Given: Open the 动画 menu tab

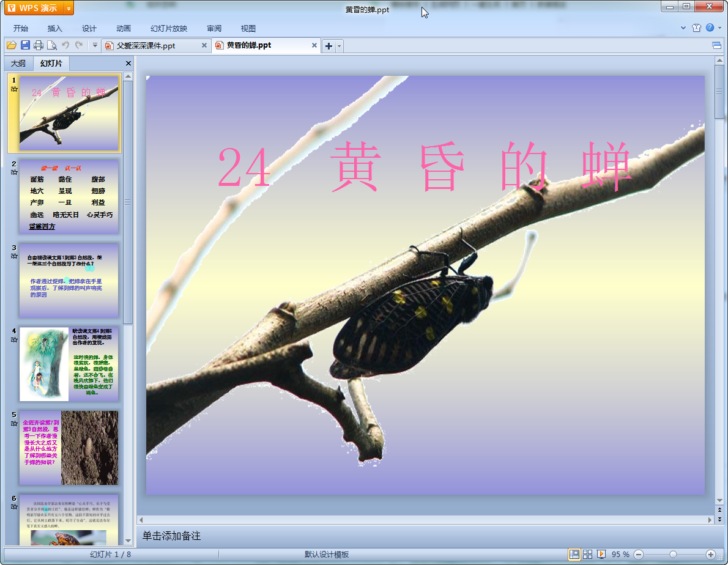Looking at the screenshot, I should (x=123, y=28).
